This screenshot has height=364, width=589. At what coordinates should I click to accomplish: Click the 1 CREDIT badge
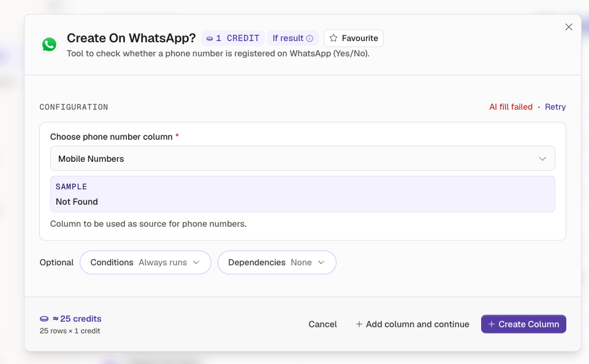(232, 39)
